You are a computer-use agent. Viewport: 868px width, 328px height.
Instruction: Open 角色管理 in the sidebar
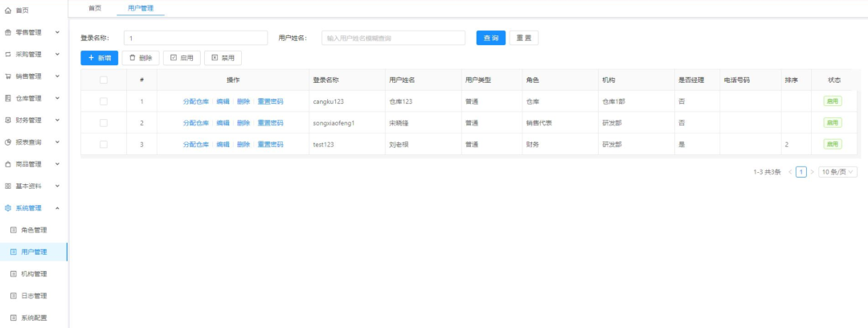pos(34,230)
